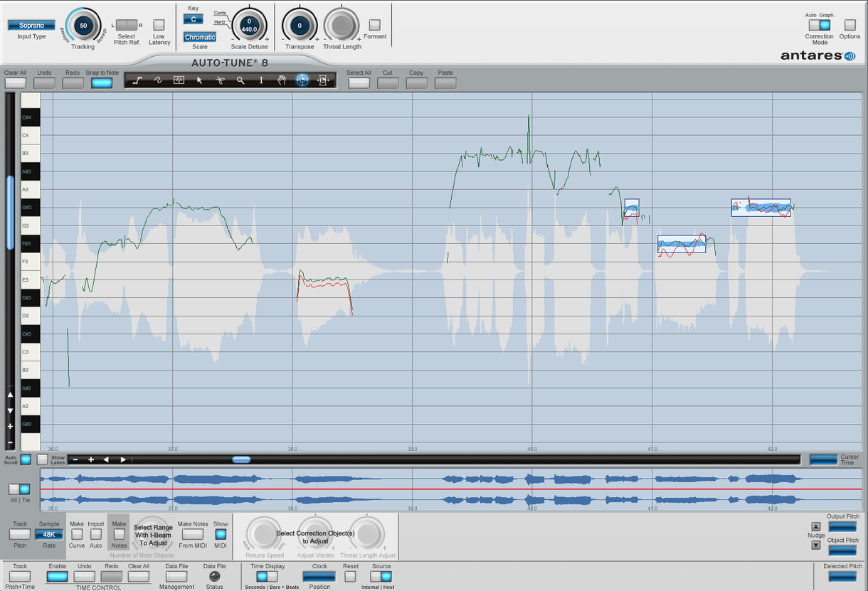This screenshot has width=868, height=591.
Task: Click the Track Pitch+Time button
Action: 20,576
